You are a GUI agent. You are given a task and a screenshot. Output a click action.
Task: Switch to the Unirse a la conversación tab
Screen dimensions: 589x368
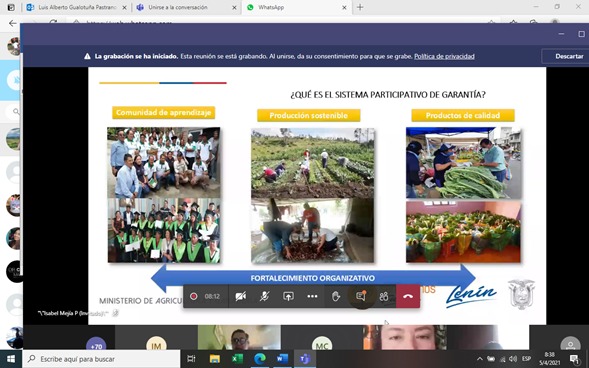(178, 7)
